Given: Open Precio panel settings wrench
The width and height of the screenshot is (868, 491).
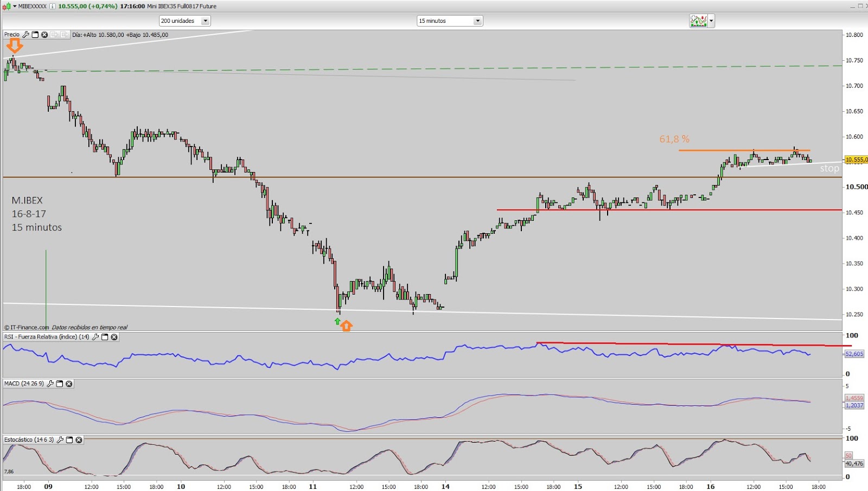Looking at the screenshot, I should [25, 34].
